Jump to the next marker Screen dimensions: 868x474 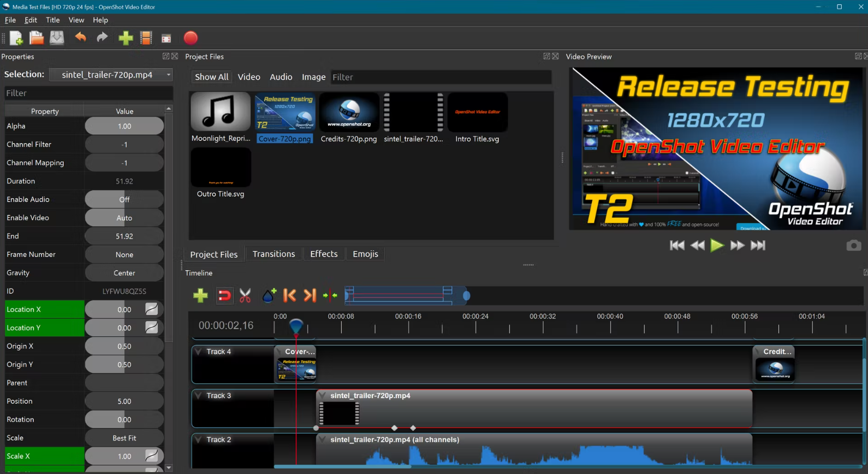[310, 295]
